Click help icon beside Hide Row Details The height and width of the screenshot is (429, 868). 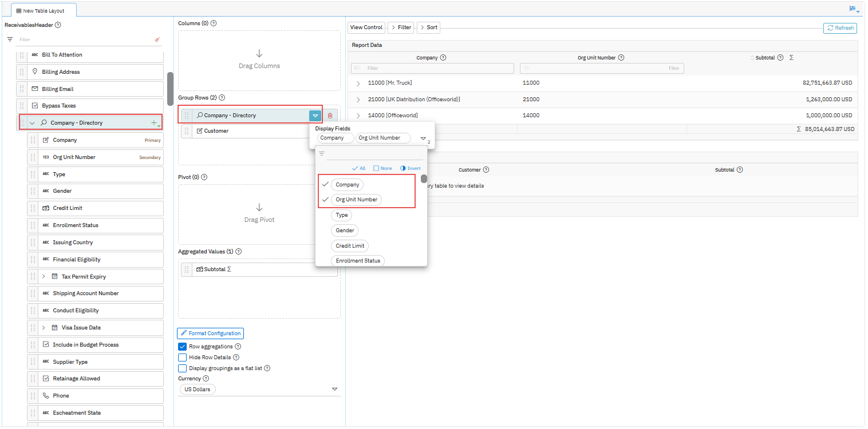point(236,357)
